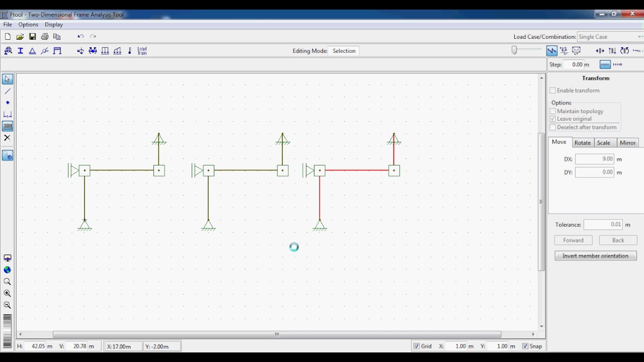
Task: Check Maintain topology option
Action: [553, 111]
